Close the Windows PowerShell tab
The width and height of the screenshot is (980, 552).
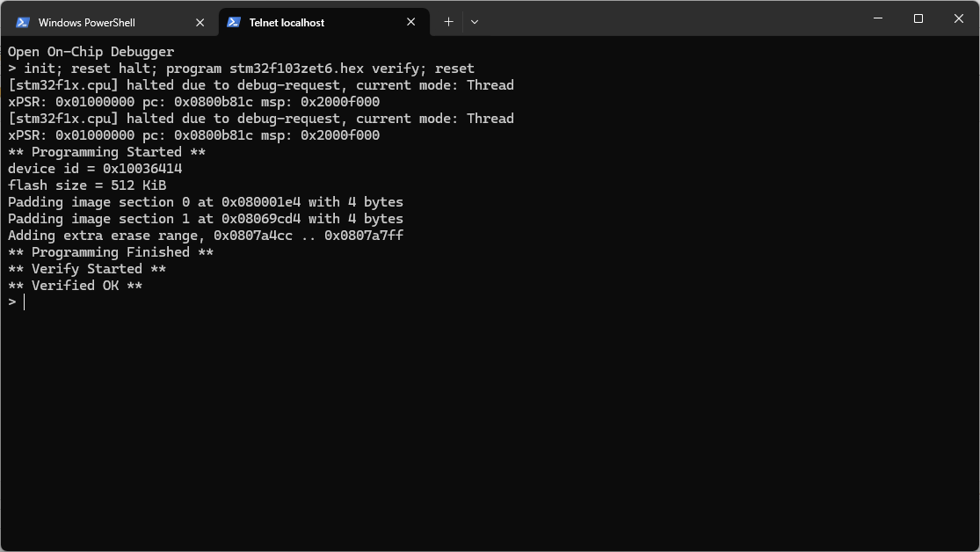pyautogui.click(x=200, y=23)
